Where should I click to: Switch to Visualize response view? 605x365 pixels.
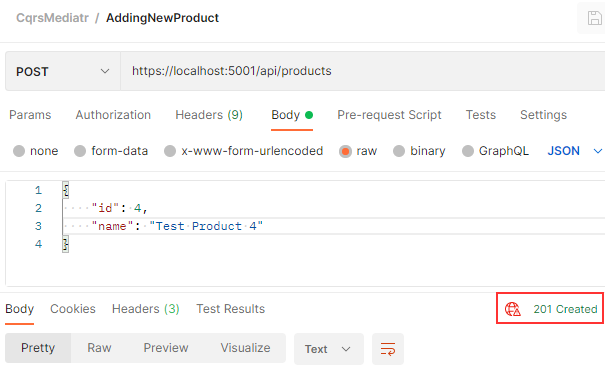pos(245,348)
